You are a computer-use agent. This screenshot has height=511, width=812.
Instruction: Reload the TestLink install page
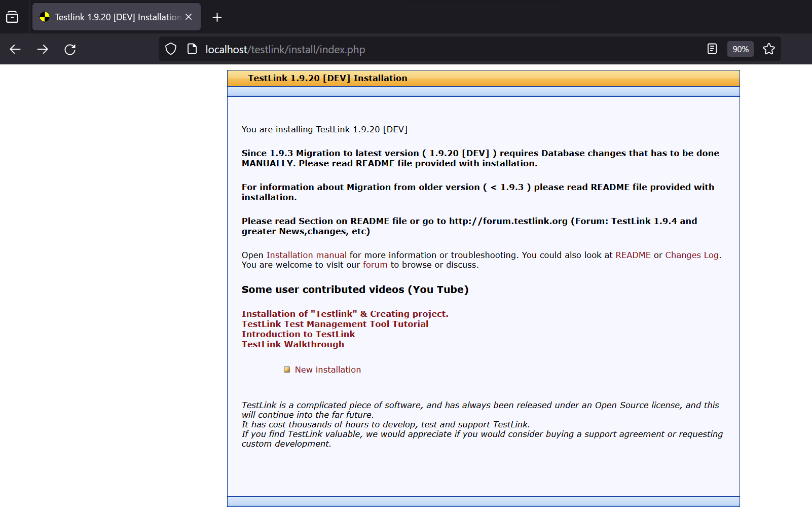pos(70,49)
